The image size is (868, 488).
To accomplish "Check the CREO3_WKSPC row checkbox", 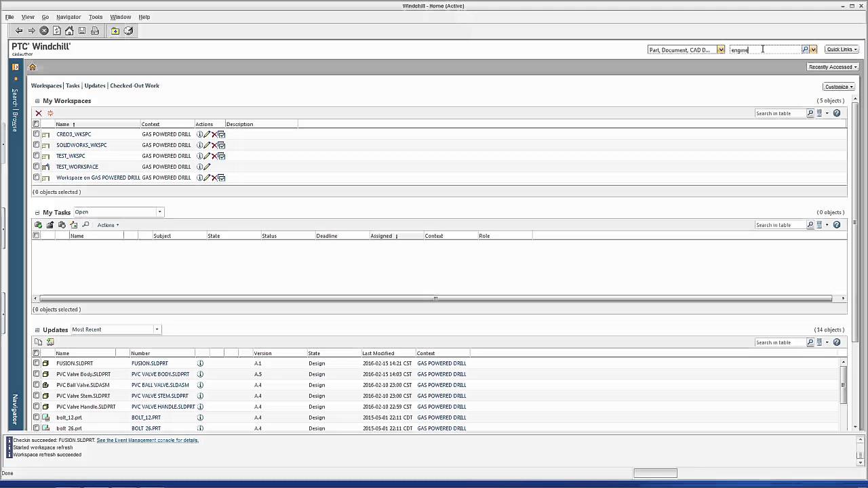I will pos(37,134).
